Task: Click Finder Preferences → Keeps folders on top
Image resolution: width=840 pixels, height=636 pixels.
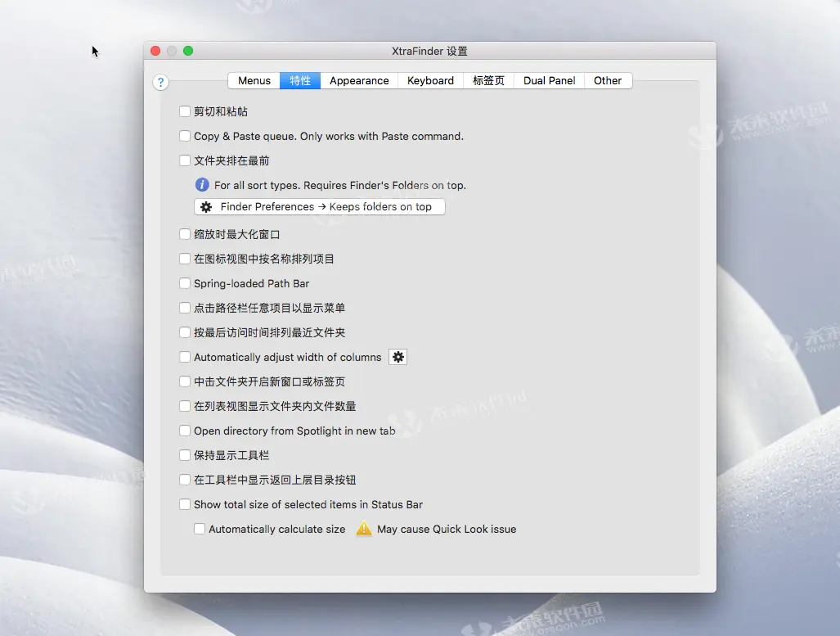Action: [x=320, y=207]
